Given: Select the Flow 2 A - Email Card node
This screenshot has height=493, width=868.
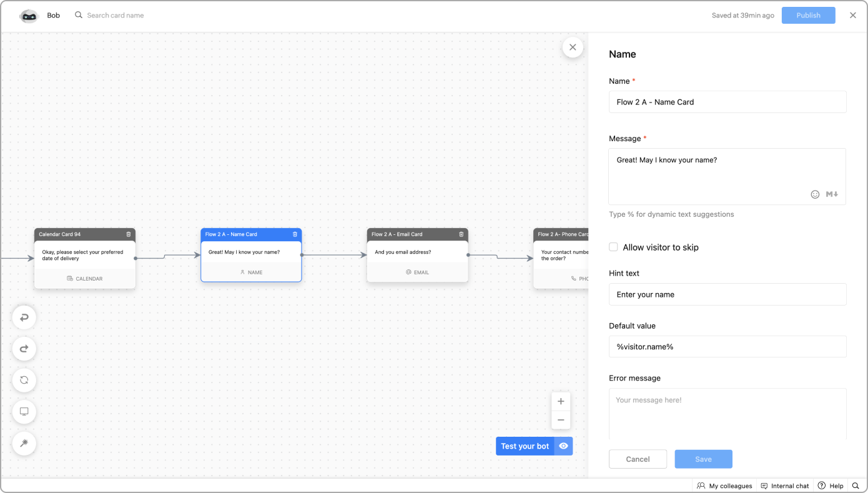Looking at the screenshot, I should (x=417, y=257).
